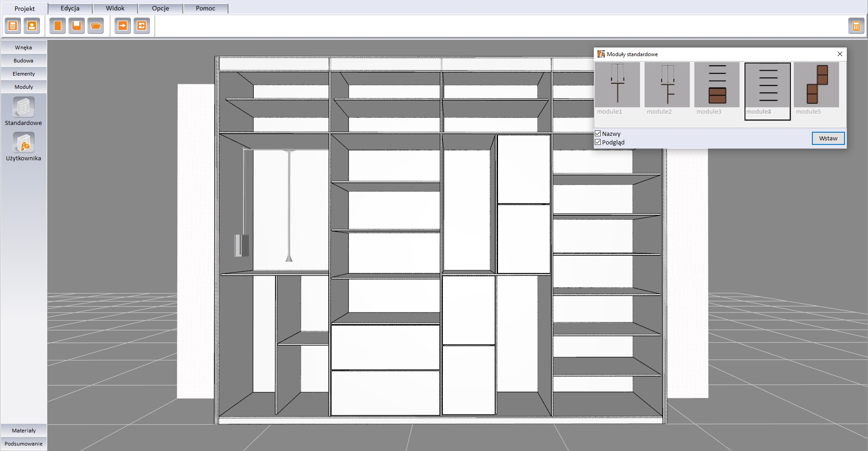Expand the Wnęka sidebar section
This screenshot has height=451, width=868.
click(x=24, y=48)
